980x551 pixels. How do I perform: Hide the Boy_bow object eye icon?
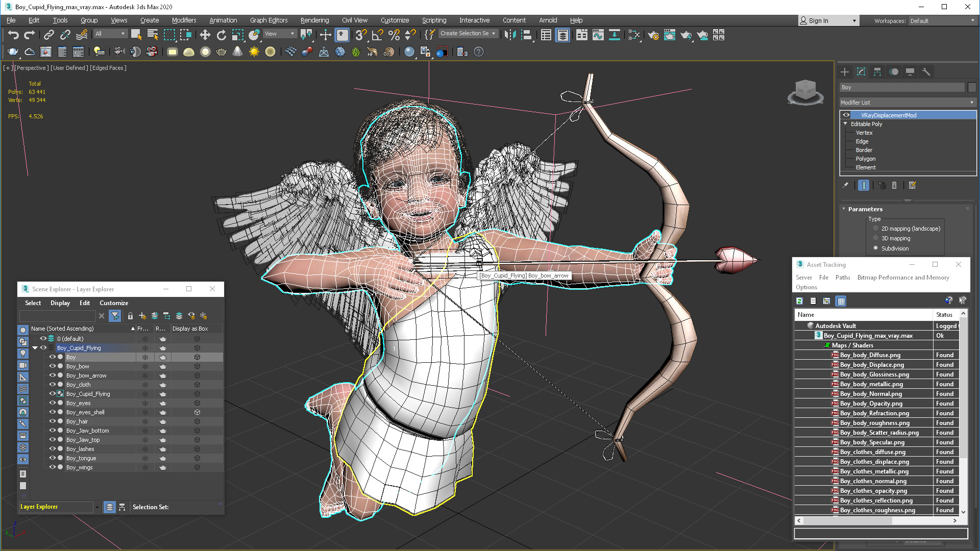(52, 366)
